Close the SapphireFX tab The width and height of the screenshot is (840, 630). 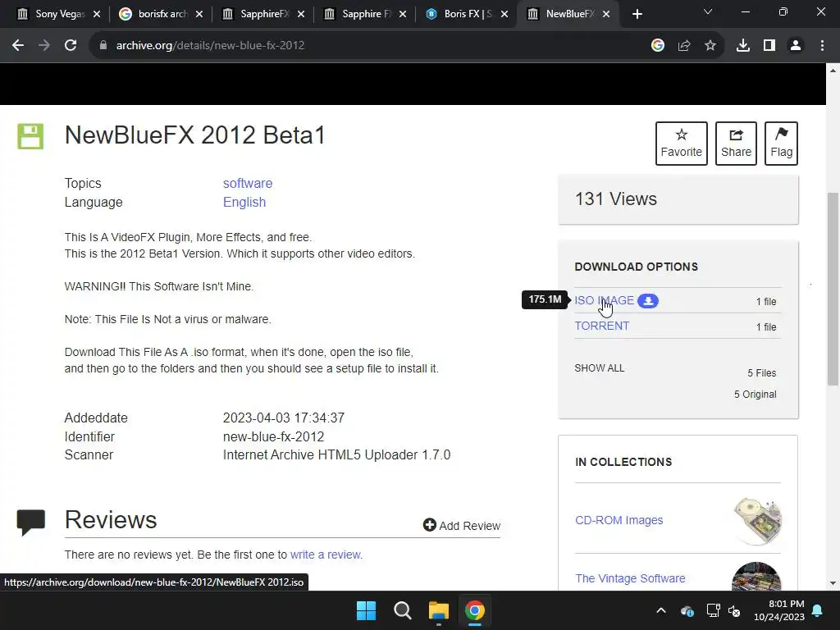pyautogui.click(x=300, y=14)
